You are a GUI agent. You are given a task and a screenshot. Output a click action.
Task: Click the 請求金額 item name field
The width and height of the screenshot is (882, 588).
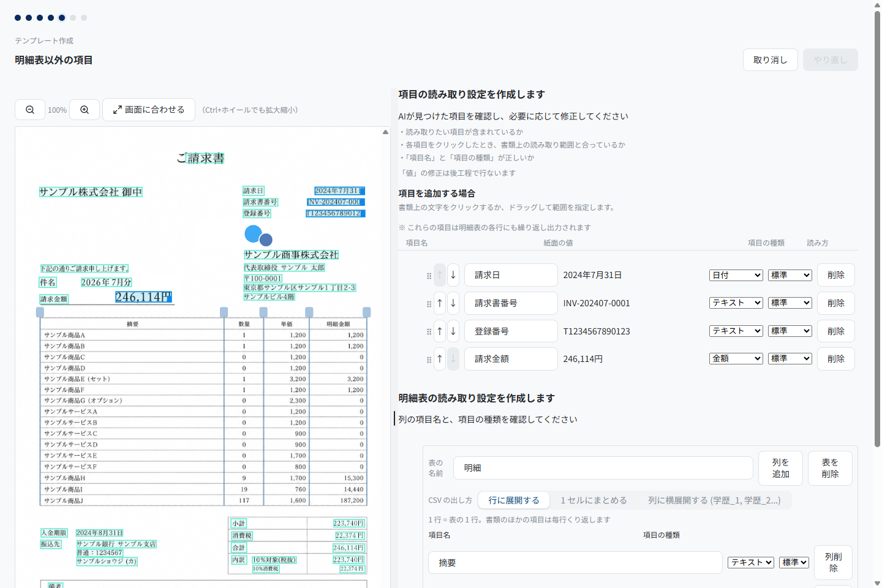(511, 359)
